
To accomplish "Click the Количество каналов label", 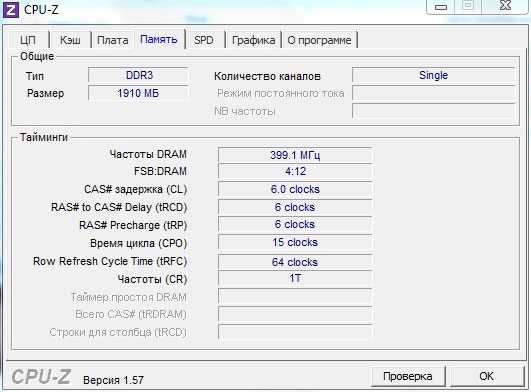I will click(x=267, y=76).
